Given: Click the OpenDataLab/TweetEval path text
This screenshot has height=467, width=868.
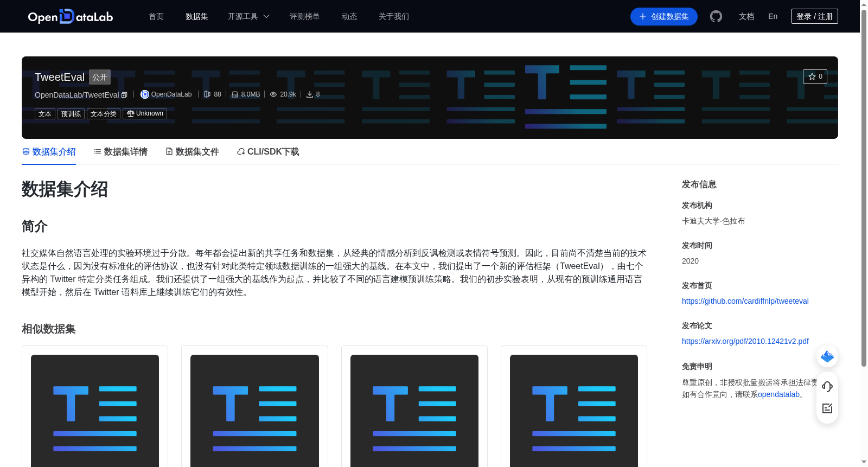Looking at the screenshot, I should tap(76, 95).
